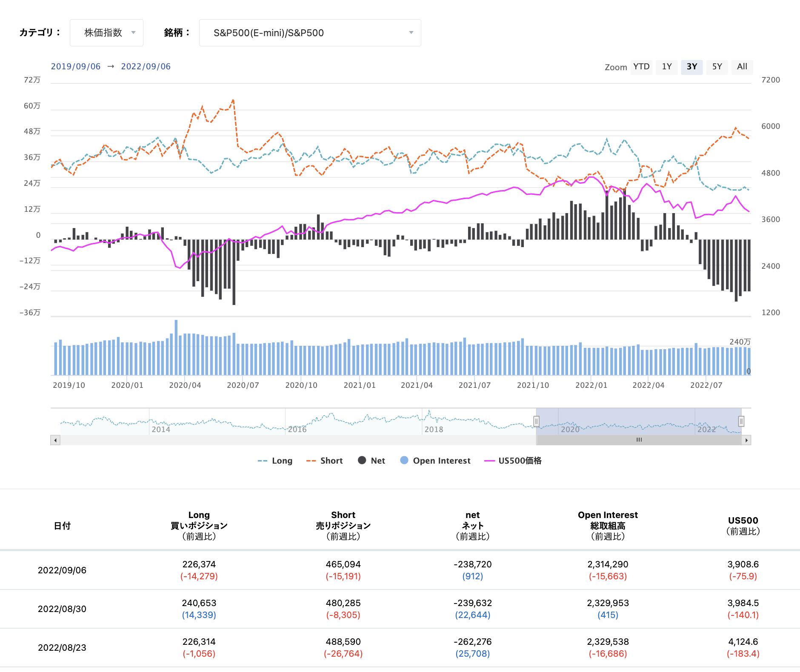Viewport: 800px width, 672px height.
Task: Select the YTD zoom range
Action: (x=641, y=67)
